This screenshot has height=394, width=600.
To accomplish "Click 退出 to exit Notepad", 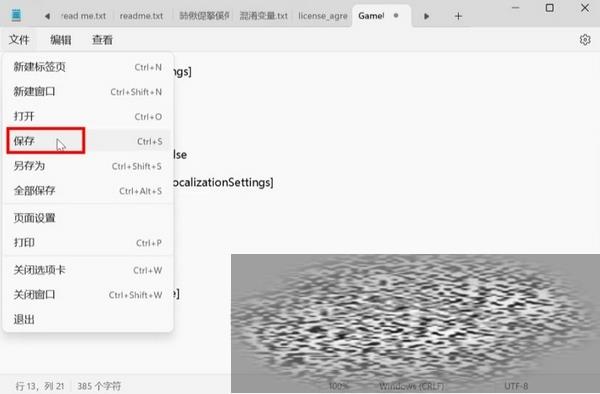I will 88,319.
